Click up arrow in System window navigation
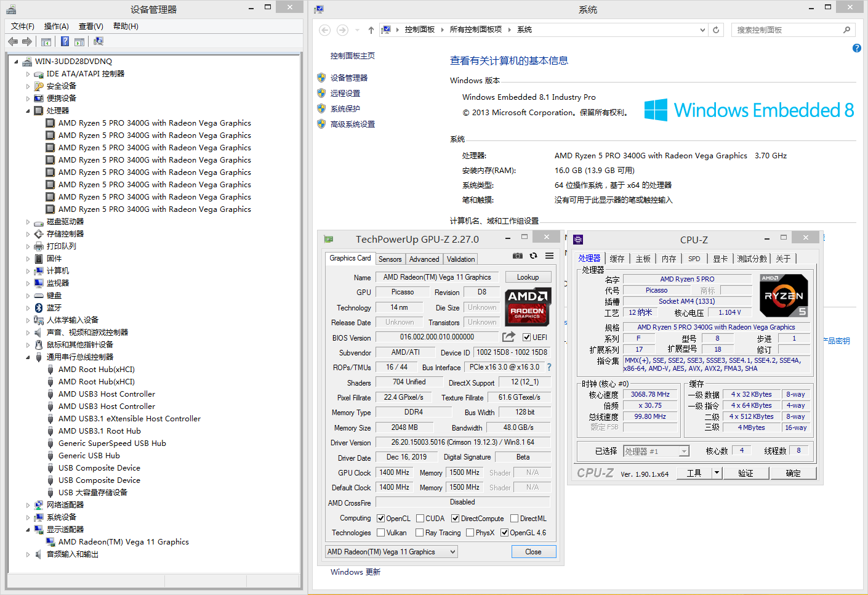Image resolution: width=868 pixels, height=595 pixels. click(x=371, y=30)
